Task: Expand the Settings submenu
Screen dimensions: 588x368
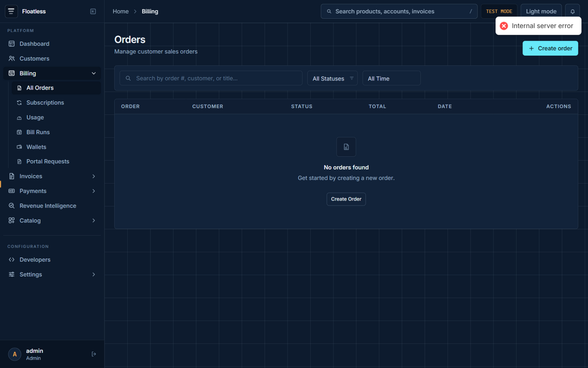Action: [x=94, y=274]
